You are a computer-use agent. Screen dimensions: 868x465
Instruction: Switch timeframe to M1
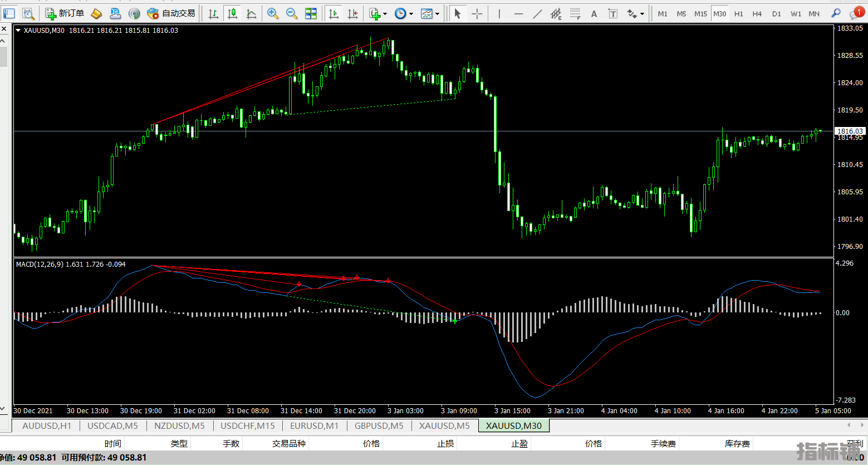click(663, 13)
